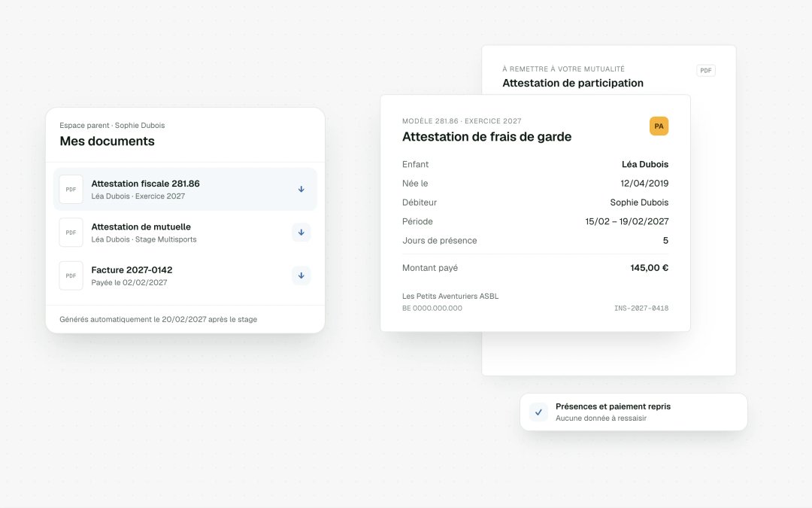This screenshot has height=508, width=812.
Task: Click PDF icon beside Facture 2027-0142
Action: click(71, 275)
